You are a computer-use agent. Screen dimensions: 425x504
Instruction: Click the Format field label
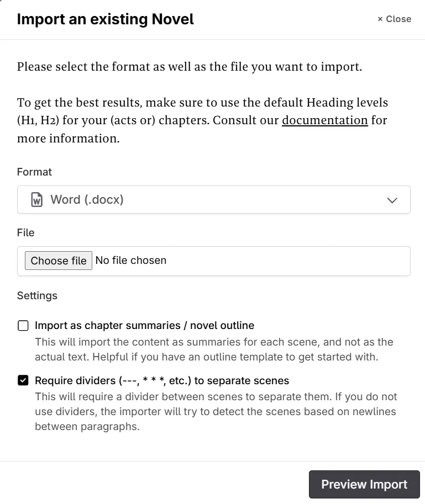click(34, 172)
